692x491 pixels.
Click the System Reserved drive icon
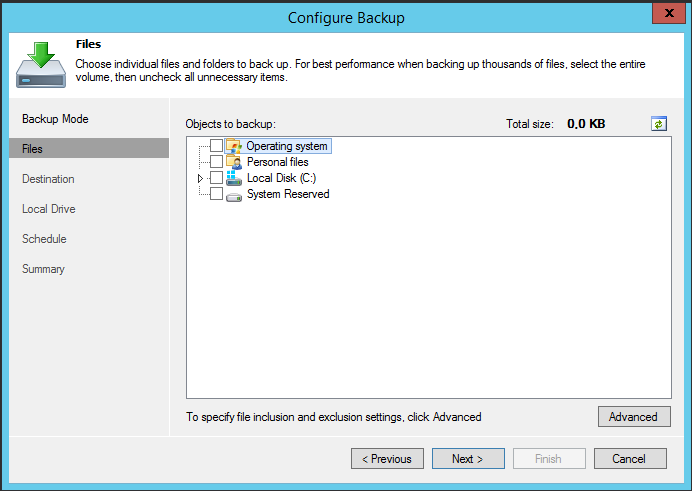click(234, 196)
